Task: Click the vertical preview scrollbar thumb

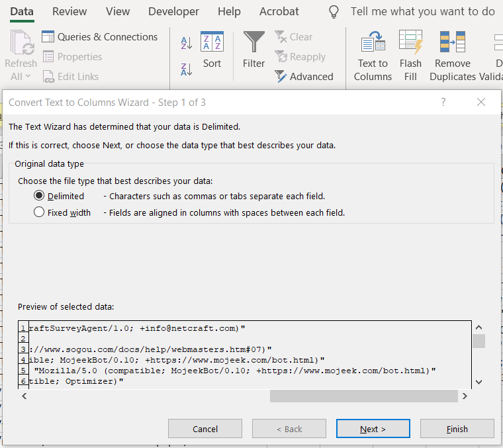Action: coord(479,341)
